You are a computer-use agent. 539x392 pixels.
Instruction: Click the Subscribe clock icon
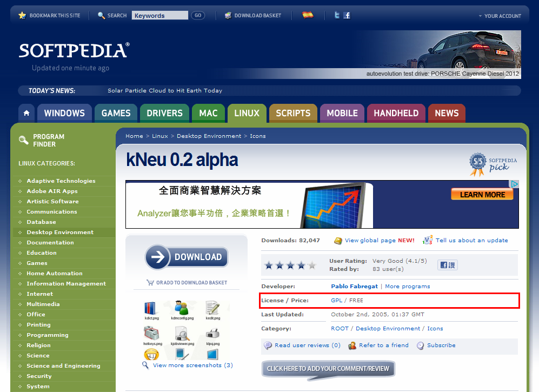[x=420, y=346]
